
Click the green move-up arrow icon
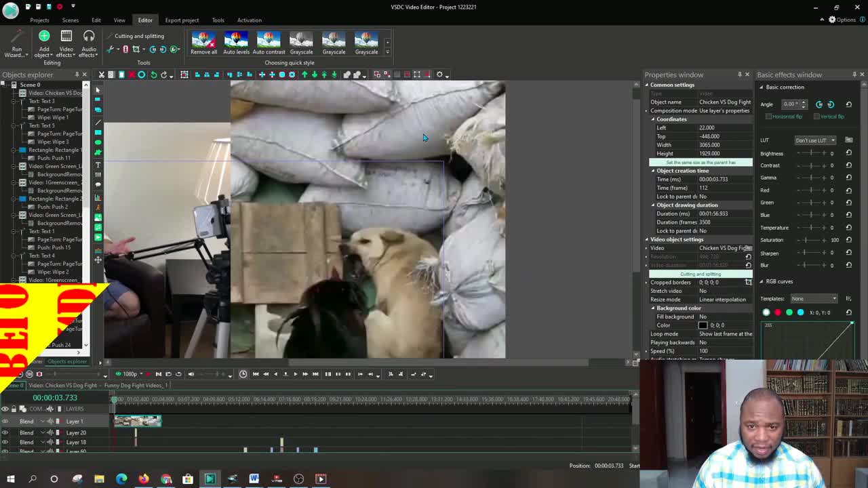[x=304, y=75]
